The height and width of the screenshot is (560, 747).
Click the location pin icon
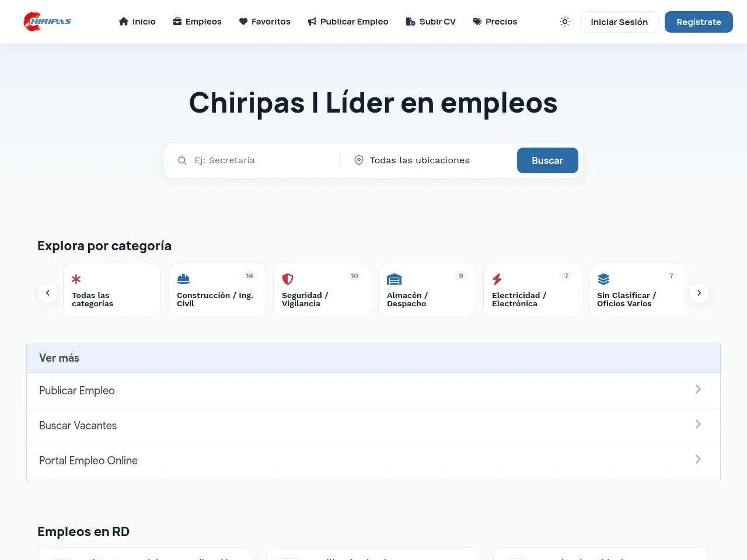point(359,160)
